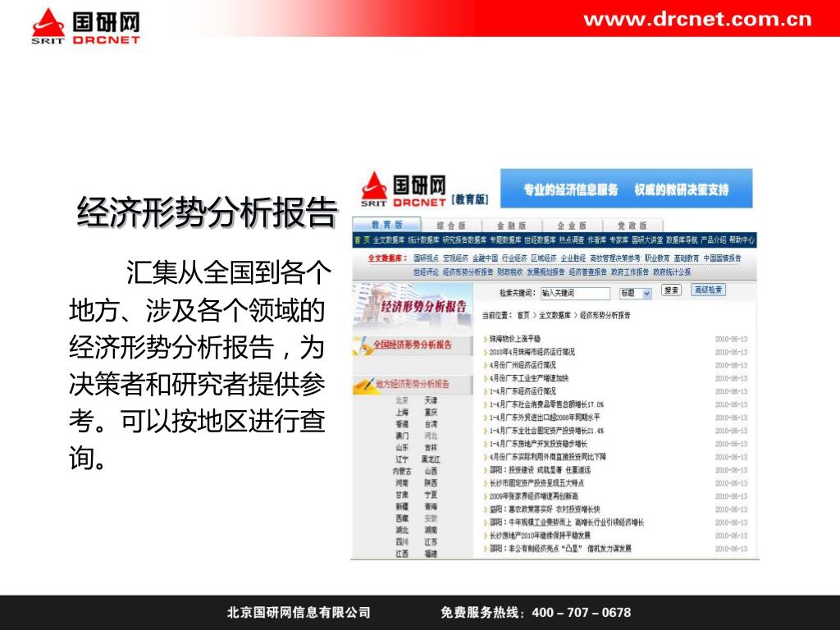Switch to the 教育版 tab
840x630 pixels.
coord(387,225)
